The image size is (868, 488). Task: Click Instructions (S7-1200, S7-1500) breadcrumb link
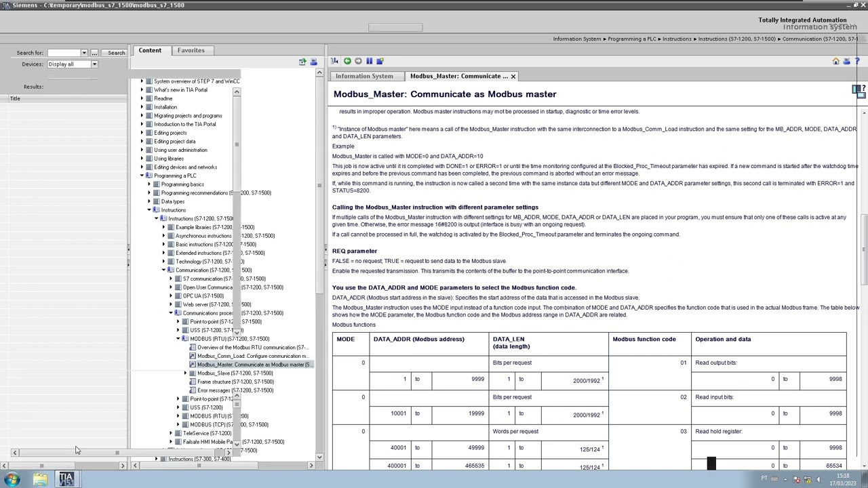[737, 39]
